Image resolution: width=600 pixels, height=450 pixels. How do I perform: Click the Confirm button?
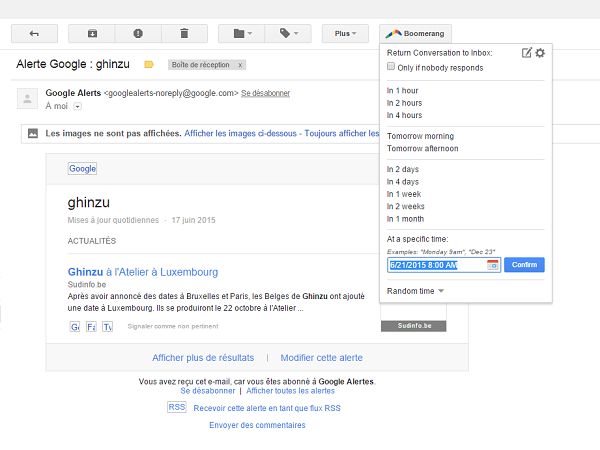(x=524, y=265)
